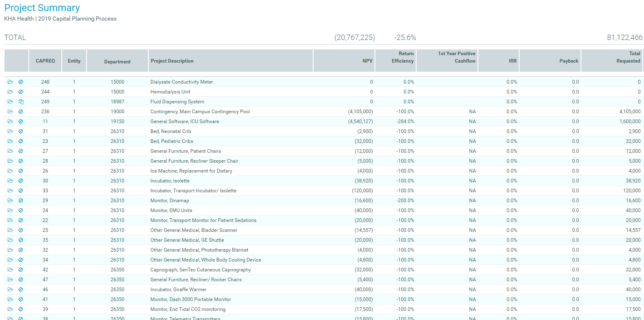Sort by the CAPREQ column header
644x320 pixels.
pos(45,61)
